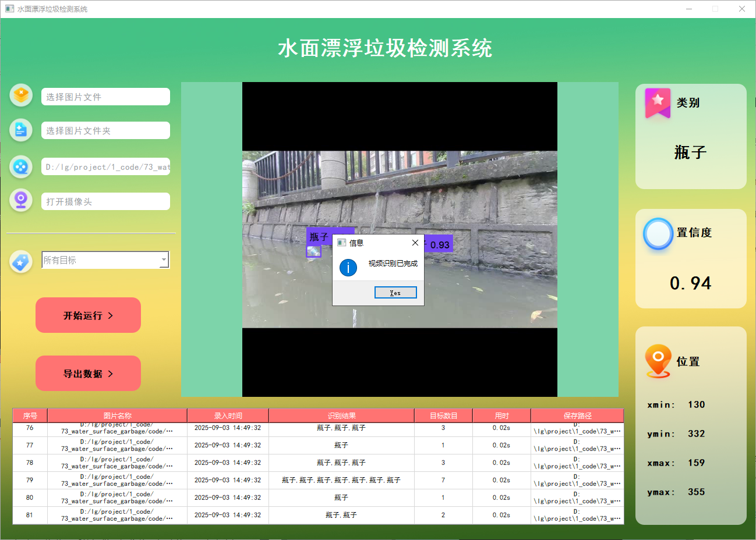756x540 pixels.
Task: Click the 打开摄像头 input field
Action: [105, 201]
